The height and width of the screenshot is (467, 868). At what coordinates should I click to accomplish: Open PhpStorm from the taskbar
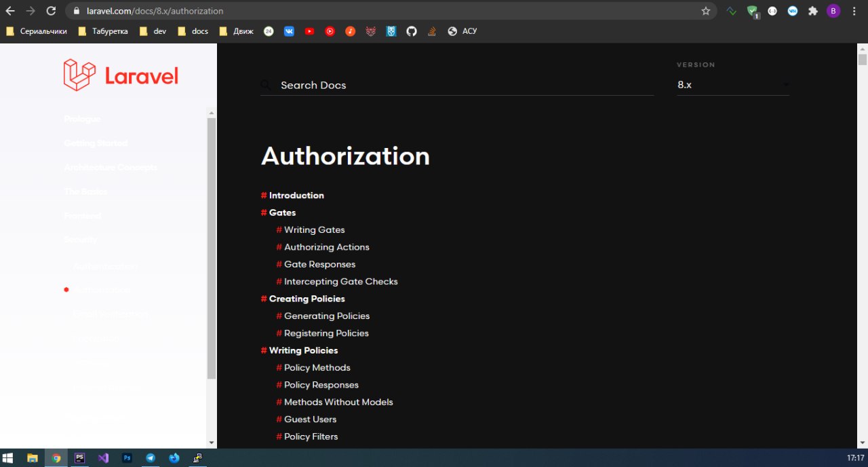[79, 458]
